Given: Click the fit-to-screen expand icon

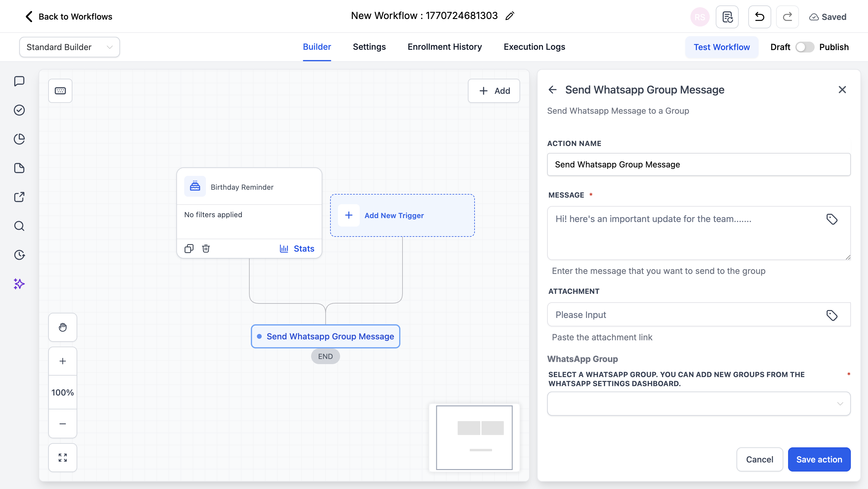Looking at the screenshot, I should [63, 457].
